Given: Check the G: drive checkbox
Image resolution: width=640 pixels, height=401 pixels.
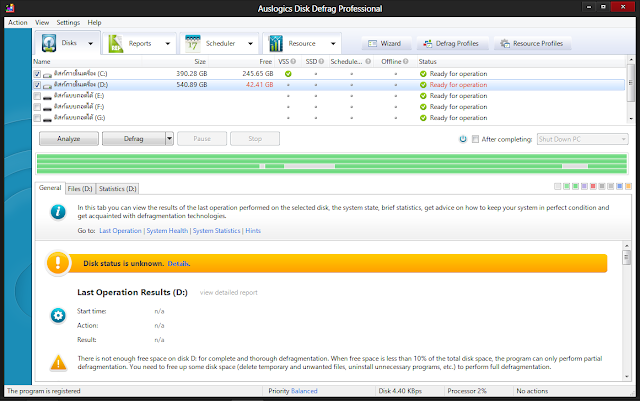Looking at the screenshot, I should (x=37, y=118).
